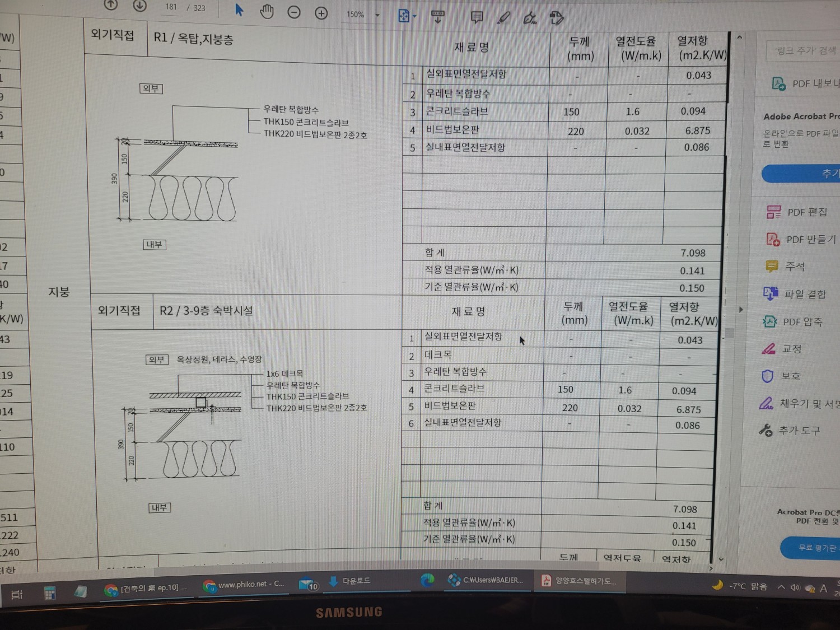This screenshot has width=840, height=630.
Task: Zoom in with the plus button
Action: [321, 13]
